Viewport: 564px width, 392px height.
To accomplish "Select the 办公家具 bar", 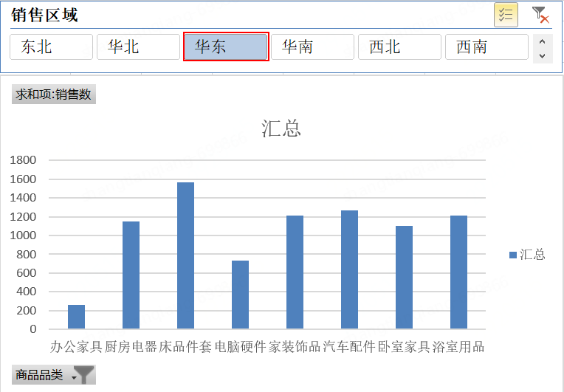I will tap(76, 317).
